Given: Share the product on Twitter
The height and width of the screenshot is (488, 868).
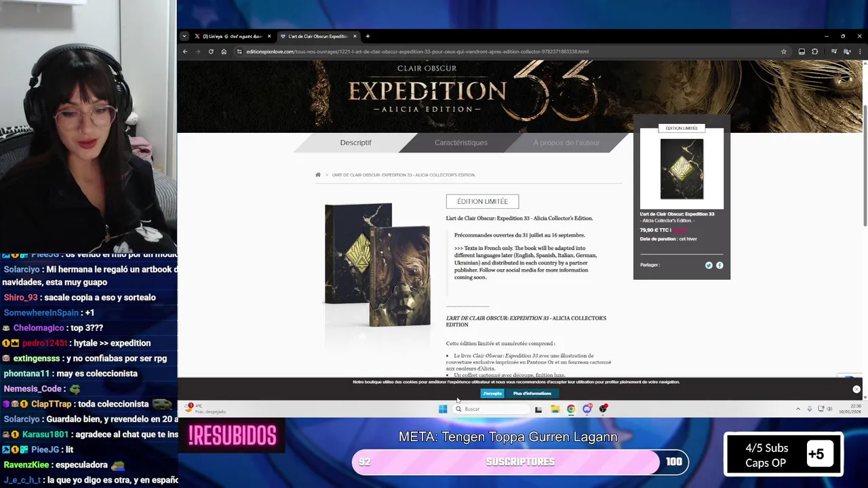Looking at the screenshot, I should (x=709, y=265).
